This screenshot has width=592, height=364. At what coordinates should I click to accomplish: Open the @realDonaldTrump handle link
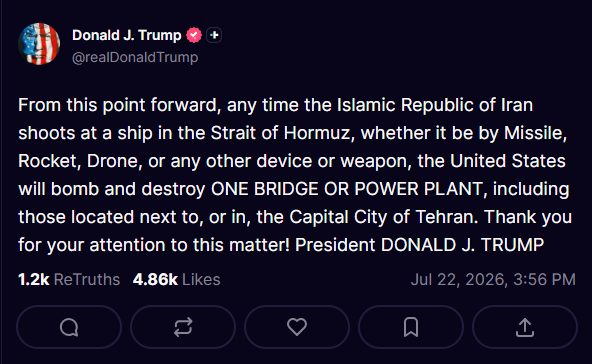click(135, 57)
